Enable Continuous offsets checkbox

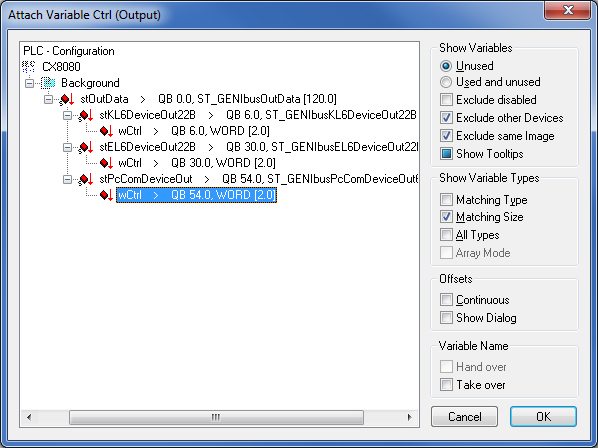(x=446, y=300)
